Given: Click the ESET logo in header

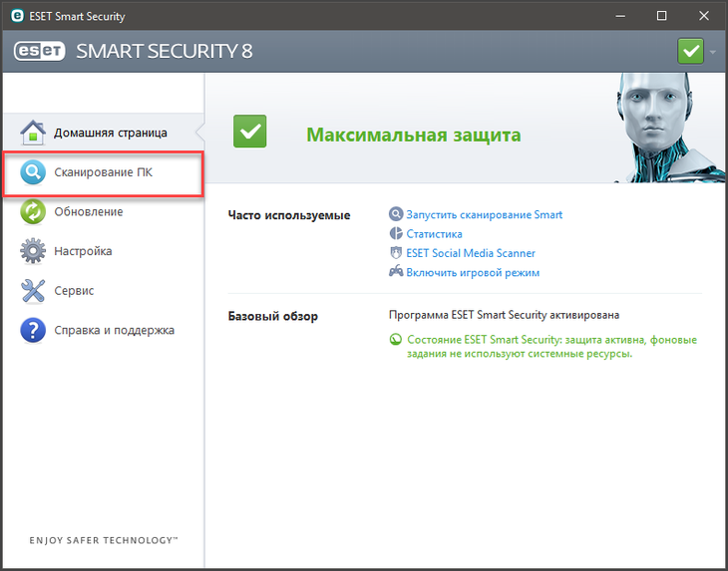Looking at the screenshot, I should [40, 51].
